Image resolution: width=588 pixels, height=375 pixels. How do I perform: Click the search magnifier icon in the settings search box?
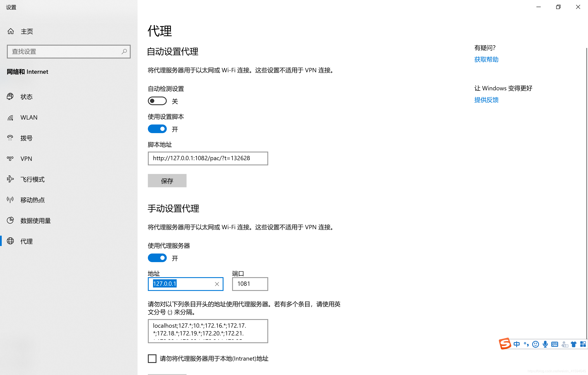click(x=124, y=51)
